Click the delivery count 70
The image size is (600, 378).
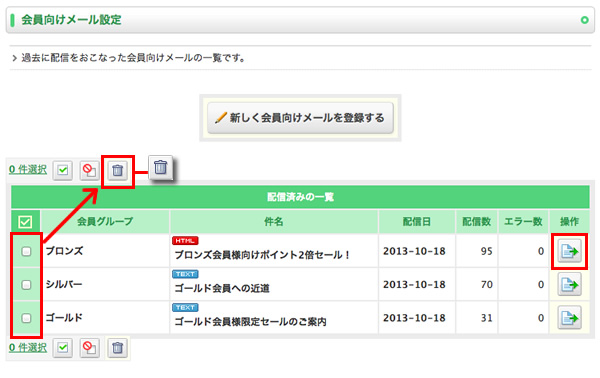click(486, 285)
